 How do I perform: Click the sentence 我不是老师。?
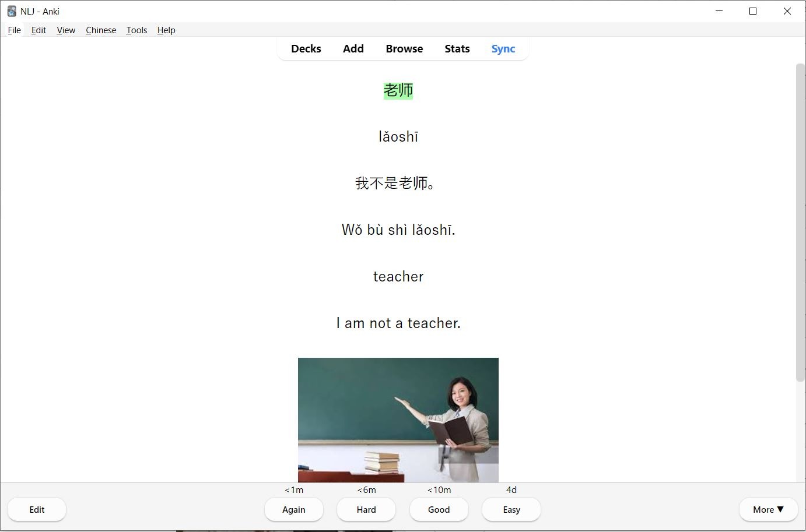pyautogui.click(x=395, y=184)
